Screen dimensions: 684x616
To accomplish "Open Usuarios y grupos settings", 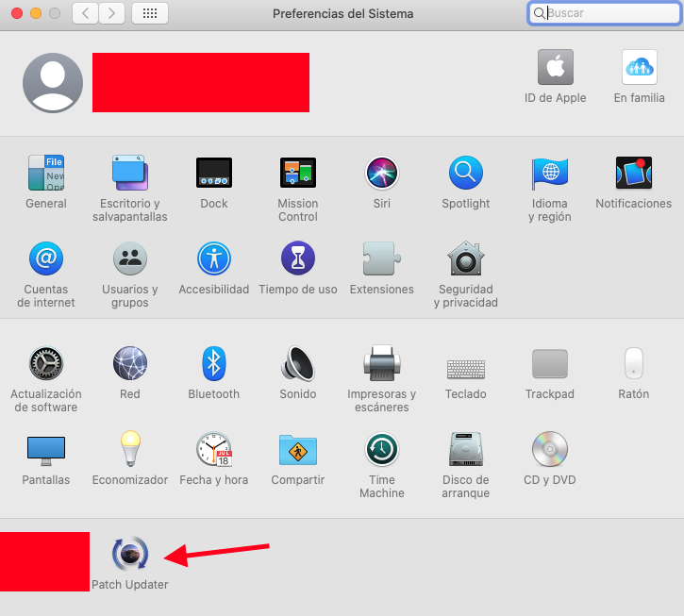I will [130, 258].
